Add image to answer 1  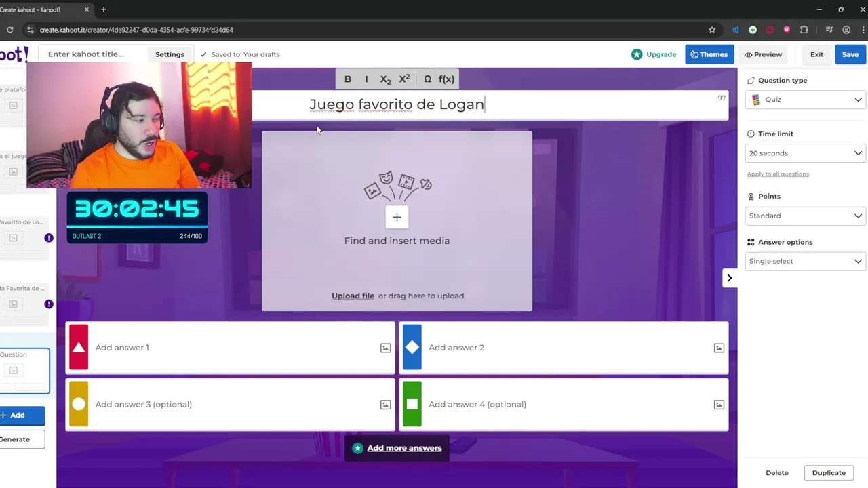pos(385,348)
